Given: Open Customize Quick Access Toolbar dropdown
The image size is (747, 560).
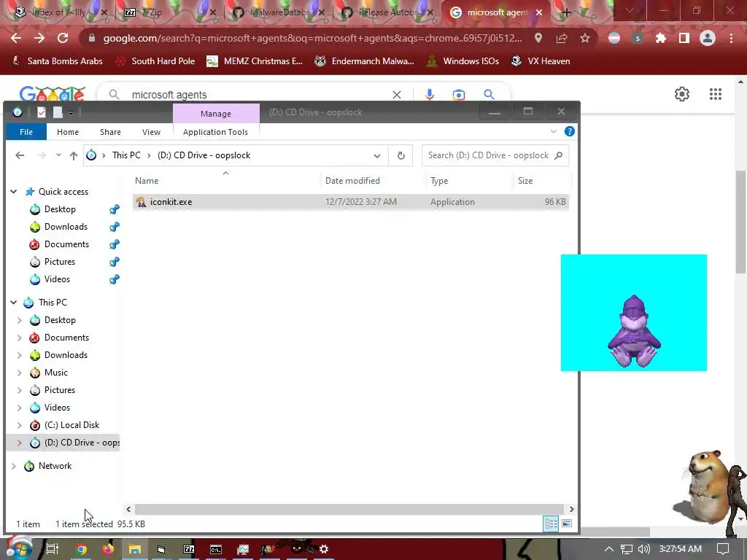Looking at the screenshot, I should (x=71, y=113).
